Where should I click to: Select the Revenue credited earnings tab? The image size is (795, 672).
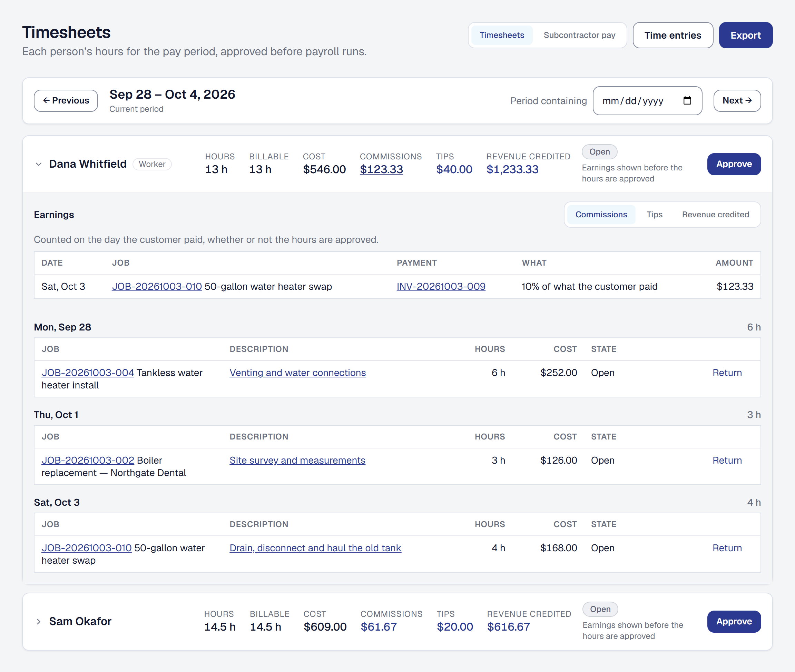click(x=715, y=215)
